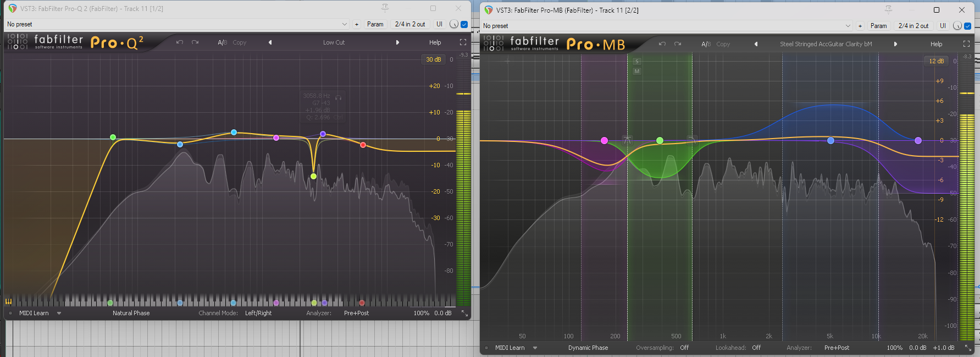Open the 'Low Cut' preset menu in Pro-Q 2
Screen dimensions: 980x357
pos(334,42)
